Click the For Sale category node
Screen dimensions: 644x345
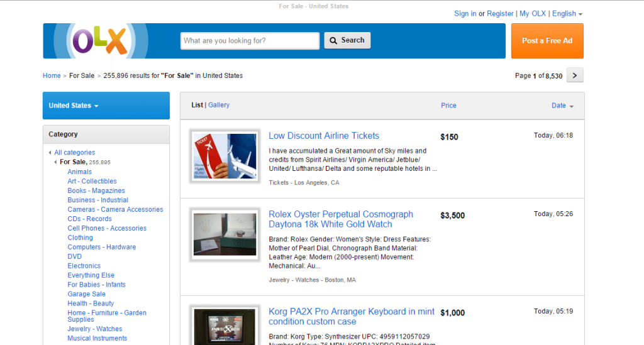73,162
